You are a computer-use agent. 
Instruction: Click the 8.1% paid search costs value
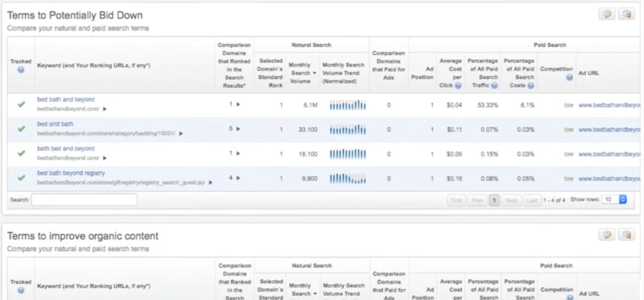tap(527, 105)
